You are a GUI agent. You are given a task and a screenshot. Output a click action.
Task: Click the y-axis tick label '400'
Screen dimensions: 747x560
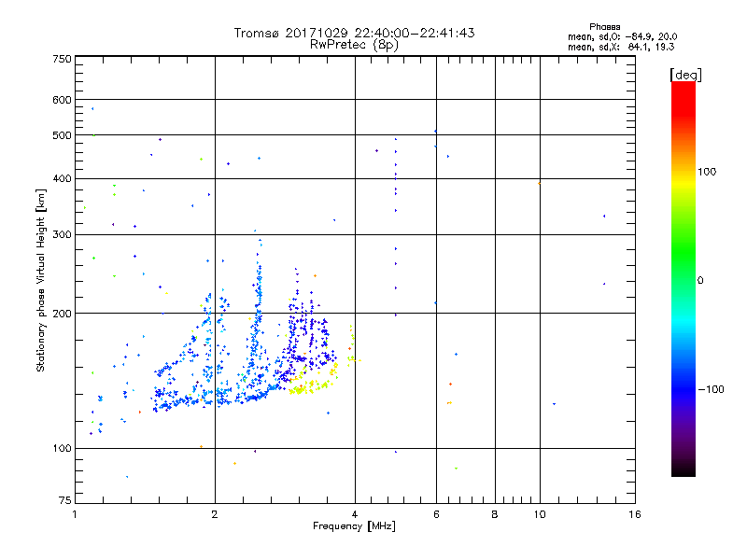62,178
